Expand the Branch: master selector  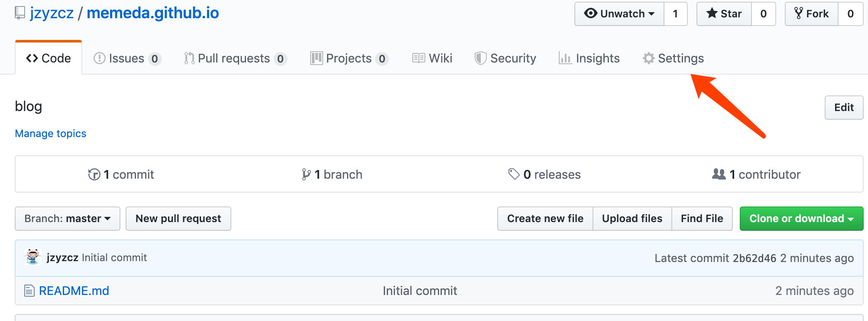coord(68,219)
